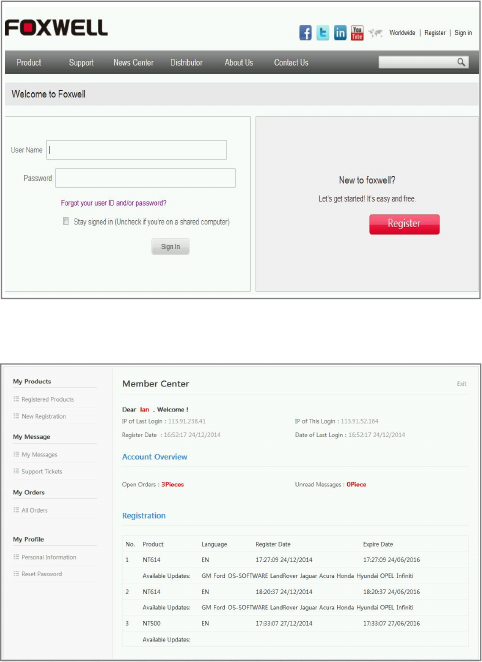Click the search magnifier icon
This screenshot has height=662, width=482.
pos(461,62)
